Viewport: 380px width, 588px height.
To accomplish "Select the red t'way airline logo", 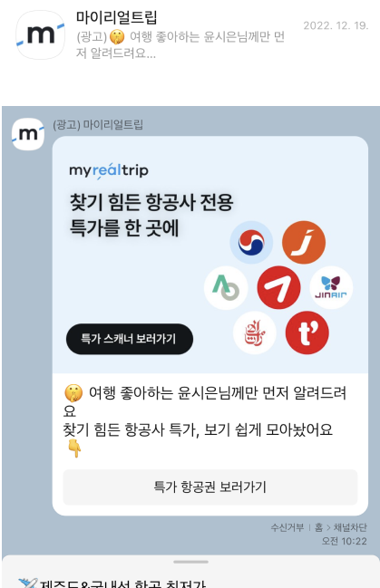I will coord(307,333).
